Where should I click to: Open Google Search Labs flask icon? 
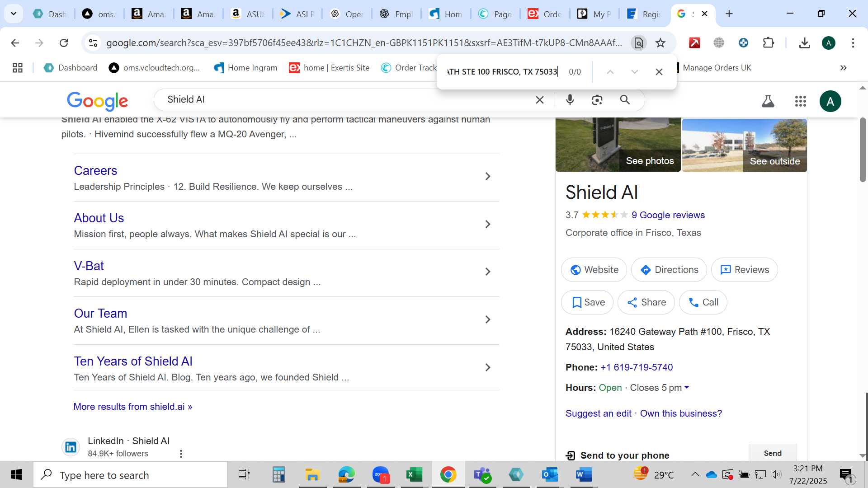[768, 101]
